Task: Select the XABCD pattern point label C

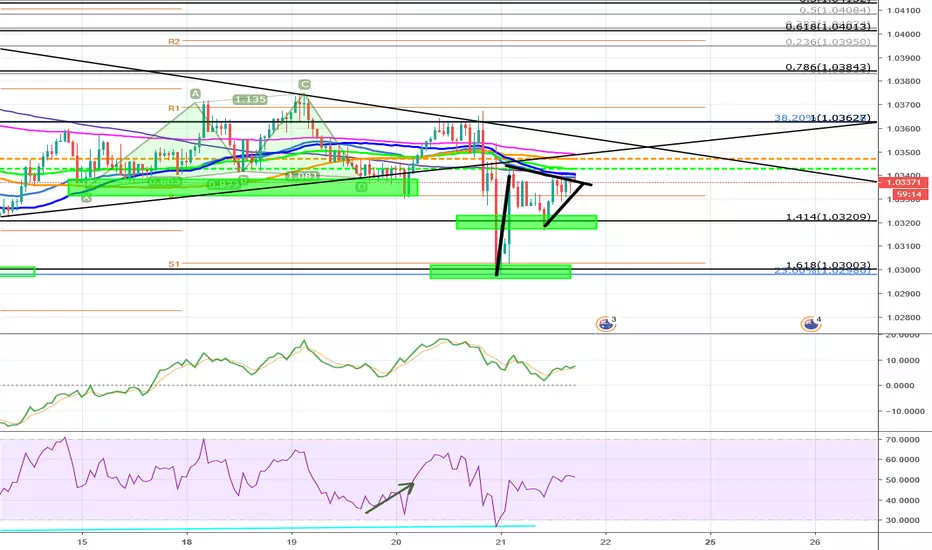Action: [x=304, y=84]
